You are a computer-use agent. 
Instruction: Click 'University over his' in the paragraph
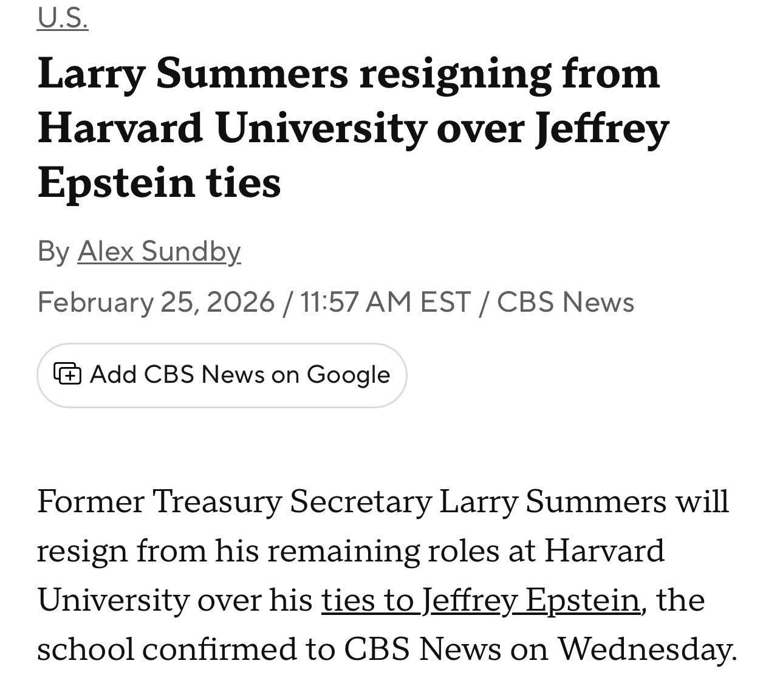tap(174, 600)
